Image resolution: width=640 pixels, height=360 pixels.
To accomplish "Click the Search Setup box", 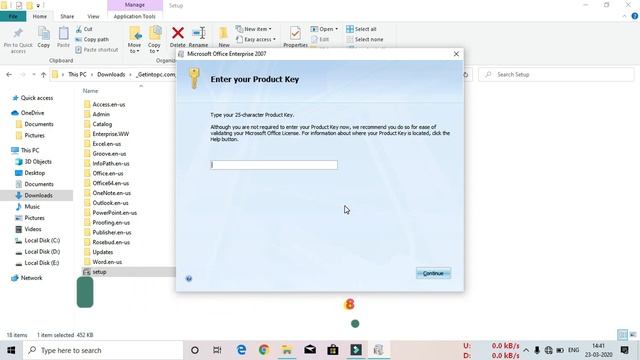I will (x=556, y=75).
